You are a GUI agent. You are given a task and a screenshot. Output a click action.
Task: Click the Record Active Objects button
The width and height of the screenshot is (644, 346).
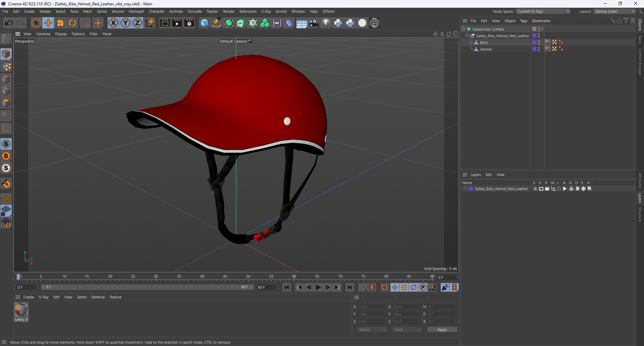coord(363,287)
